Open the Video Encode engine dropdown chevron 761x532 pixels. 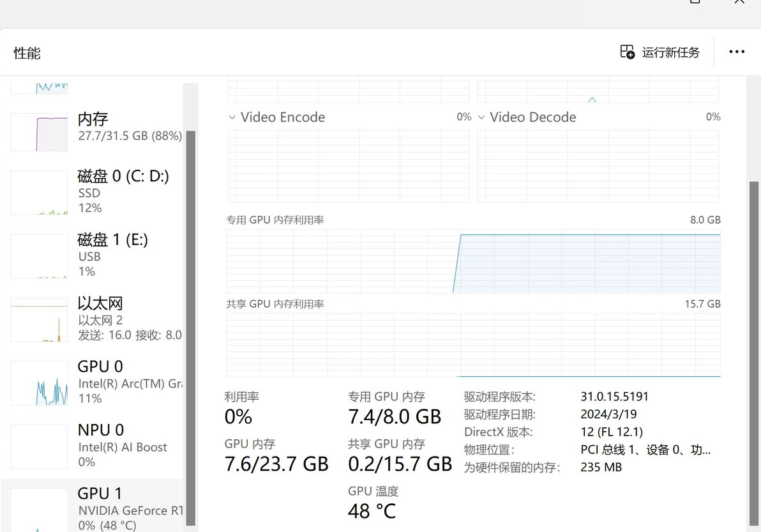(232, 118)
